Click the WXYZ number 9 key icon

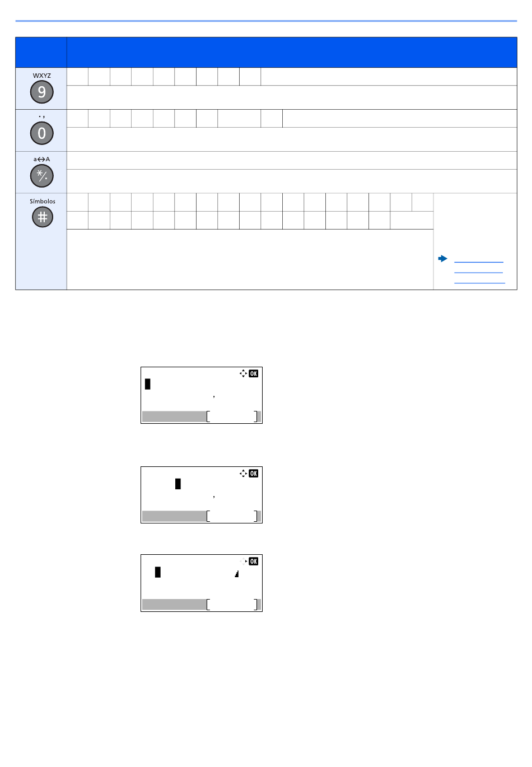click(42, 92)
